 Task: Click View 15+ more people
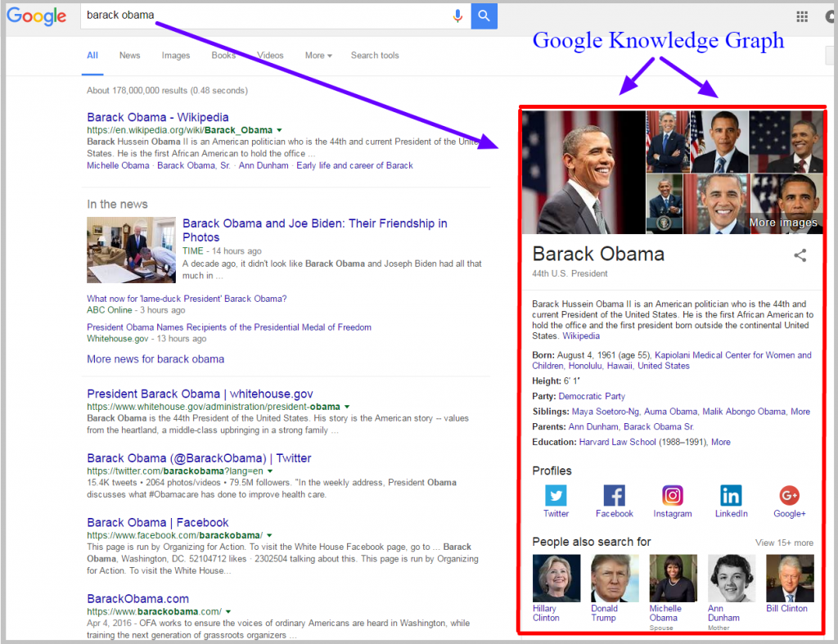(x=784, y=543)
